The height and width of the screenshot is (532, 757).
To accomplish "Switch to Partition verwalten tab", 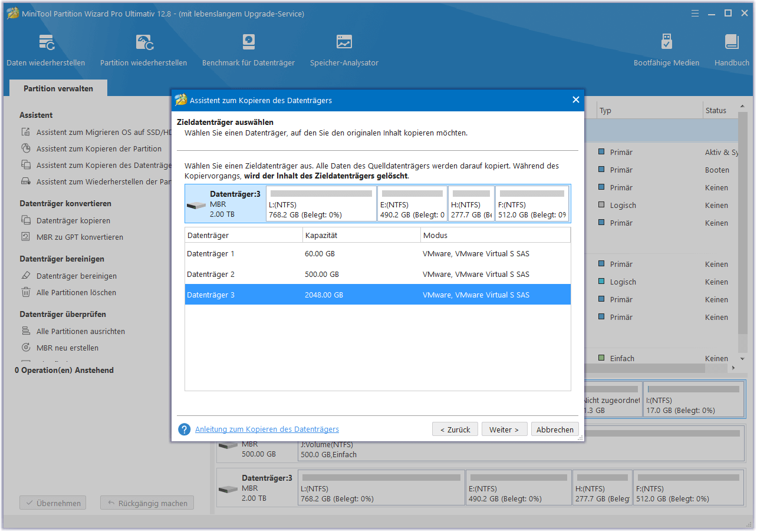I will (x=58, y=88).
